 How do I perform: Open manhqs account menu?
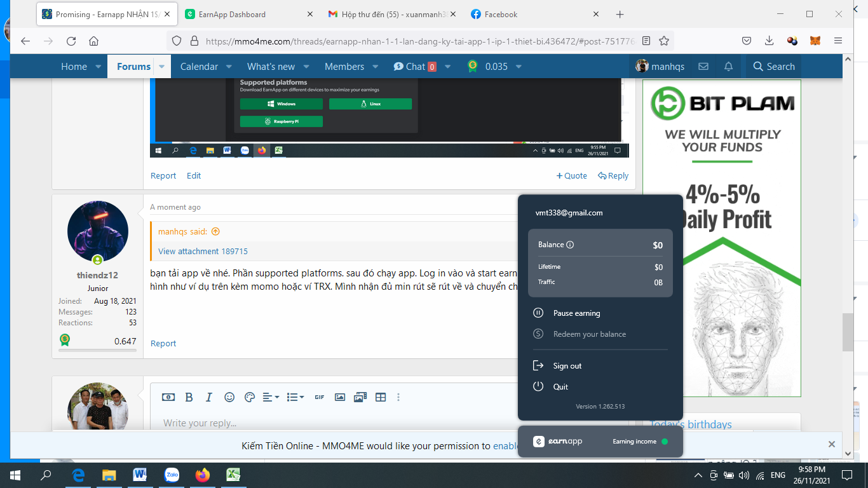(660, 66)
